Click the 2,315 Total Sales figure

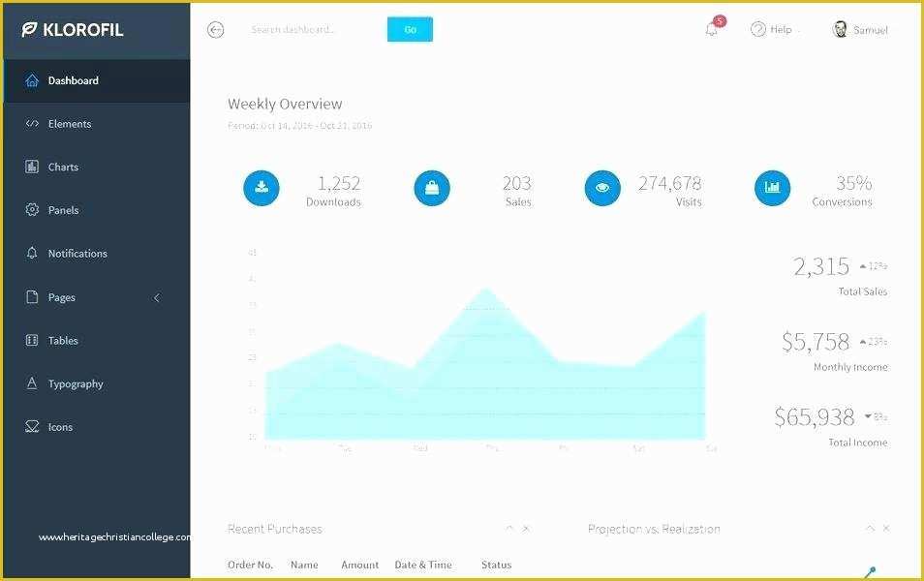click(821, 266)
